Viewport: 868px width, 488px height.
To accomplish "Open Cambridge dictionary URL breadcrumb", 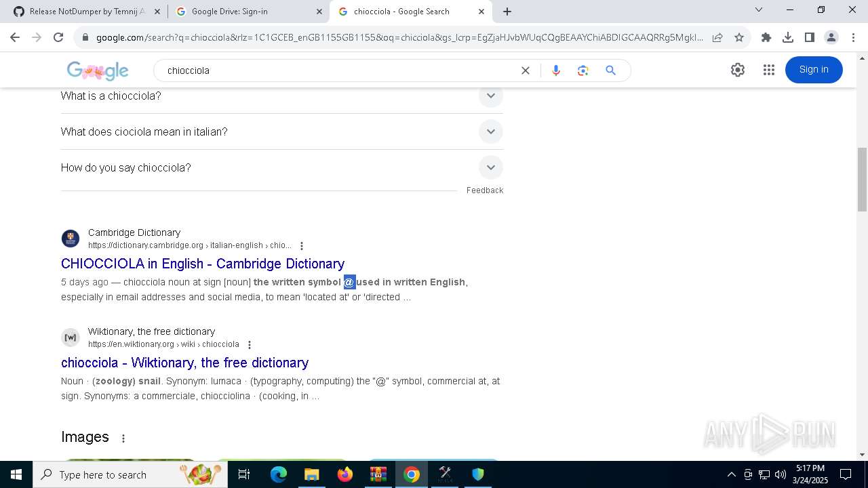I will tap(190, 245).
